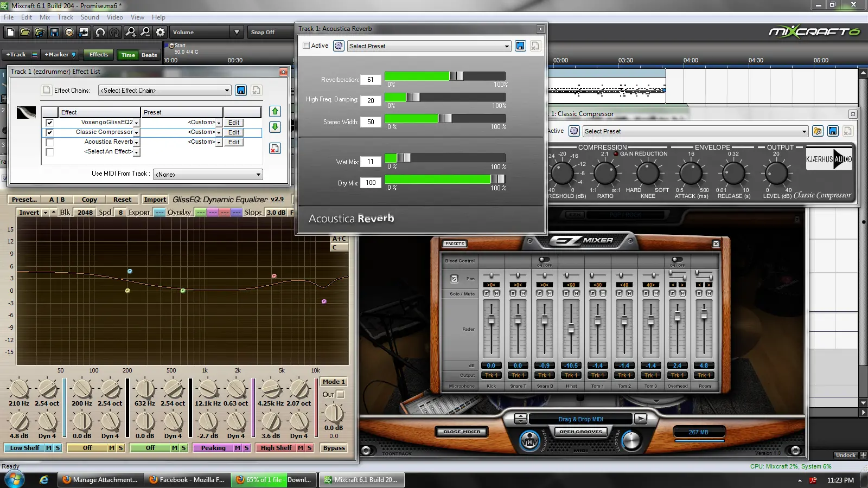Open the Track menu
868x488 pixels.
tap(65, 17)
